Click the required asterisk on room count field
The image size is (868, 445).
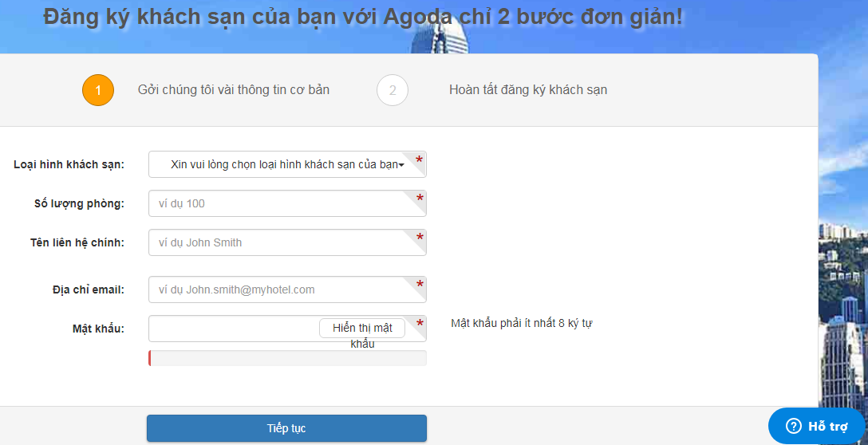tap(420, 199)
